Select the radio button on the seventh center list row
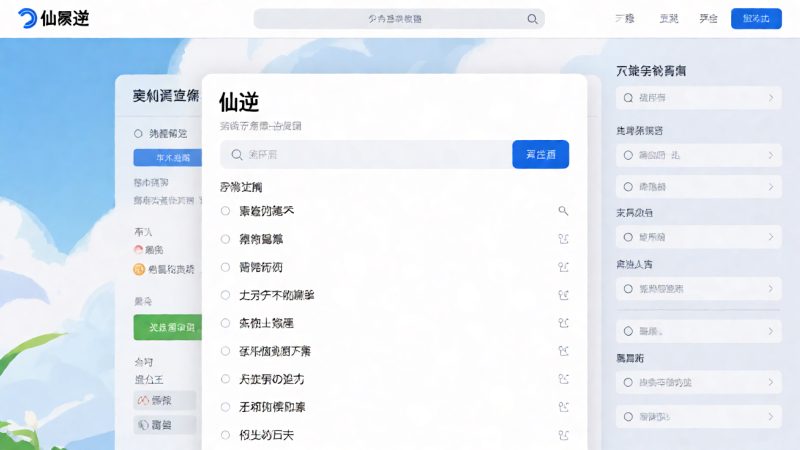 point(225,379)
